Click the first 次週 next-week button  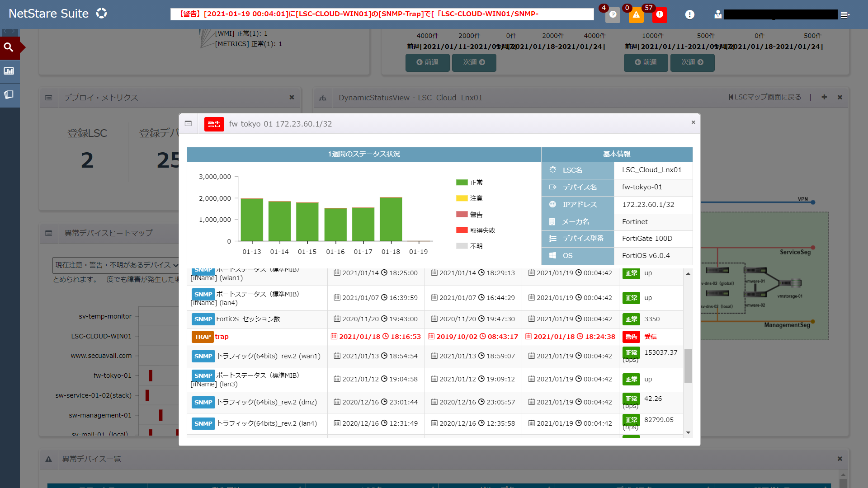pyautogui.click(x=474, y=62)
